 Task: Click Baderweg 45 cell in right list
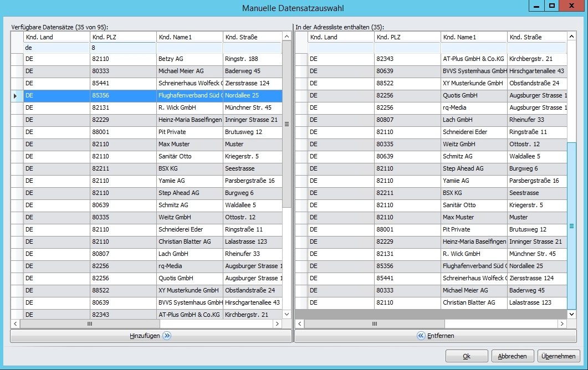pyautogui.click(x=537, y=290)
